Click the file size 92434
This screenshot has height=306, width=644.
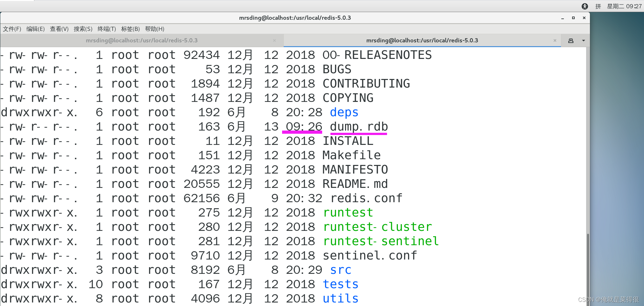click(202, 55)
